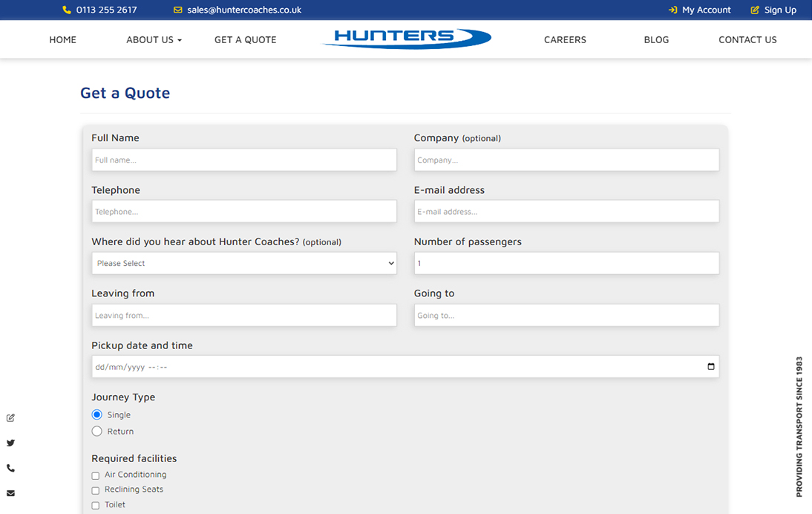Image resolution: width=812 pixels, height=514 pixels.
Task: Open the Twitter bird icon link
Action: coord(10,443)
